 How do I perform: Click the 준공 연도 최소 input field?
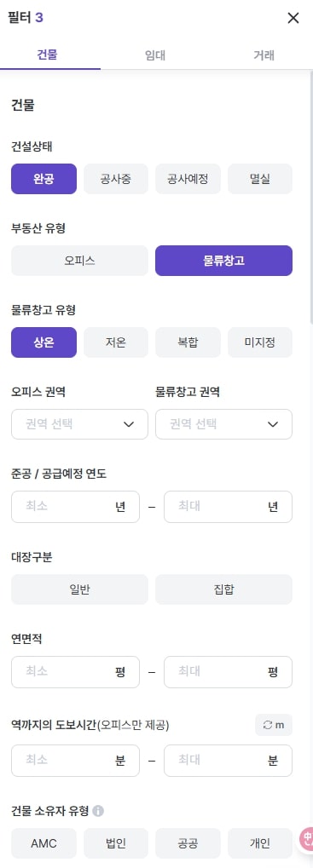point(75,507)
